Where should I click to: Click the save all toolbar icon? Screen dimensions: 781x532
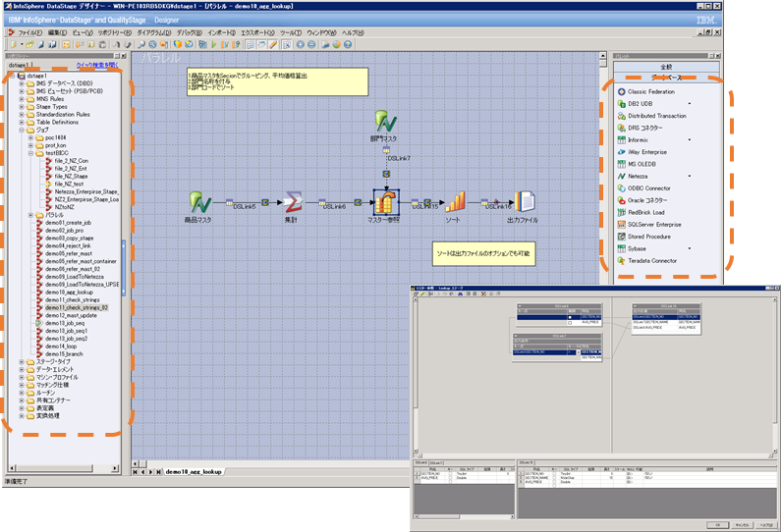coord(52,44)
